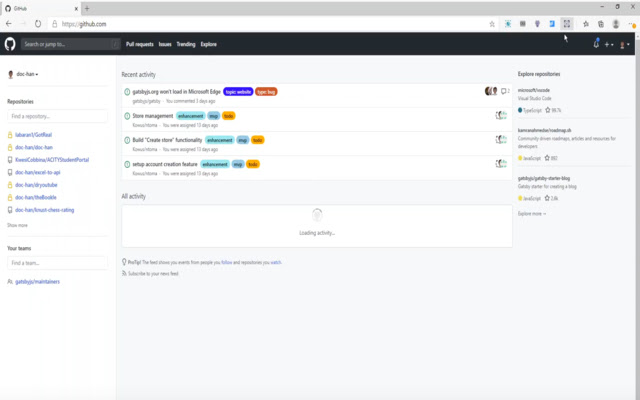This screenshot has width=640, height=400.
Task: Open the watch link in the ProTip
Action: 276,262
